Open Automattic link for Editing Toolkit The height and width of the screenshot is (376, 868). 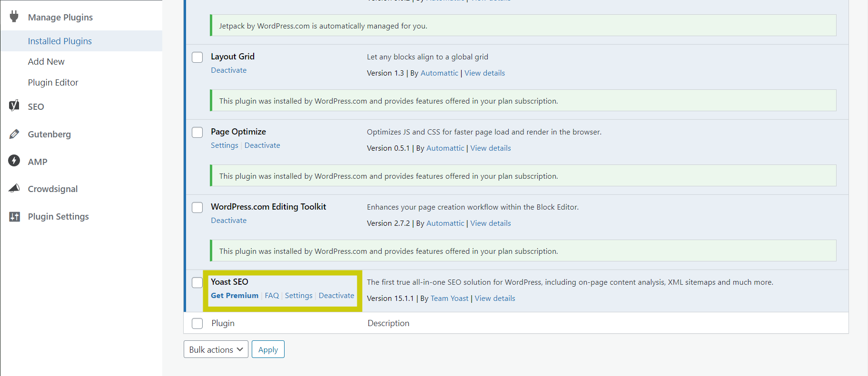(x=445, y=223)
